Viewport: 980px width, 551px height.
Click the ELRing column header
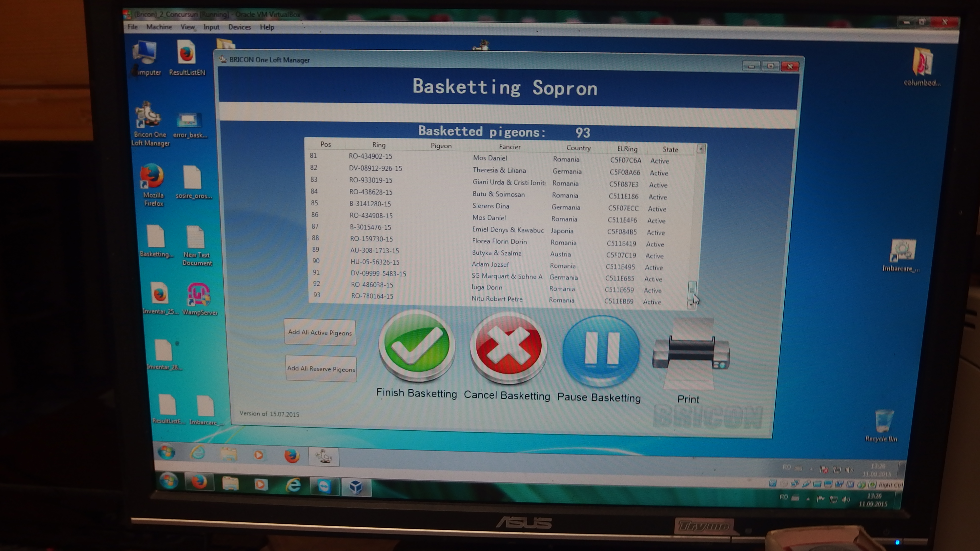627,149
